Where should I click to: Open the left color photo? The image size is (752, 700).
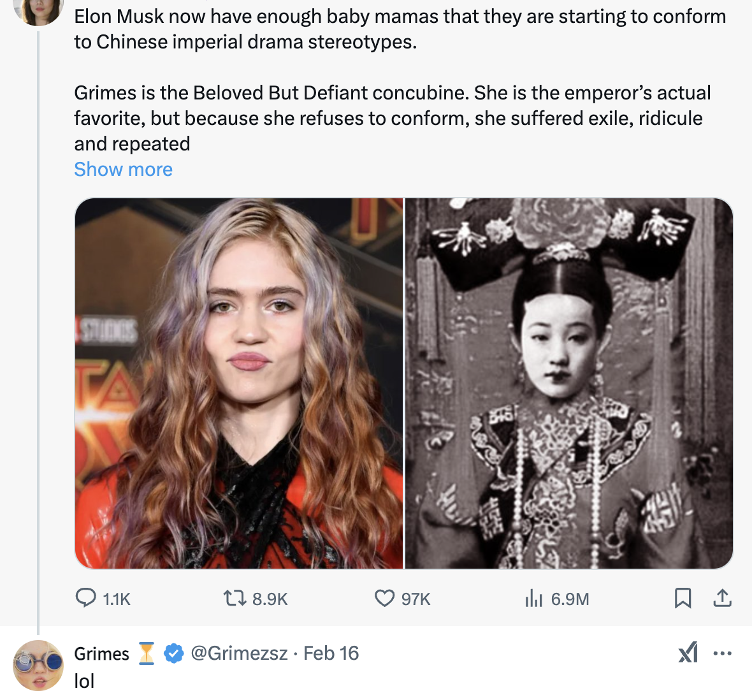[x=239, y=383]
